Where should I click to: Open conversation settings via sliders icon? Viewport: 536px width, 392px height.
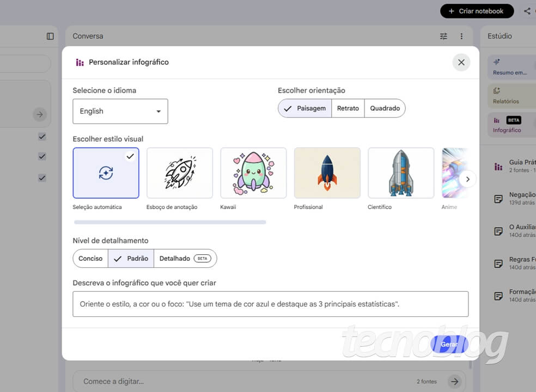(x=443, y=36)
